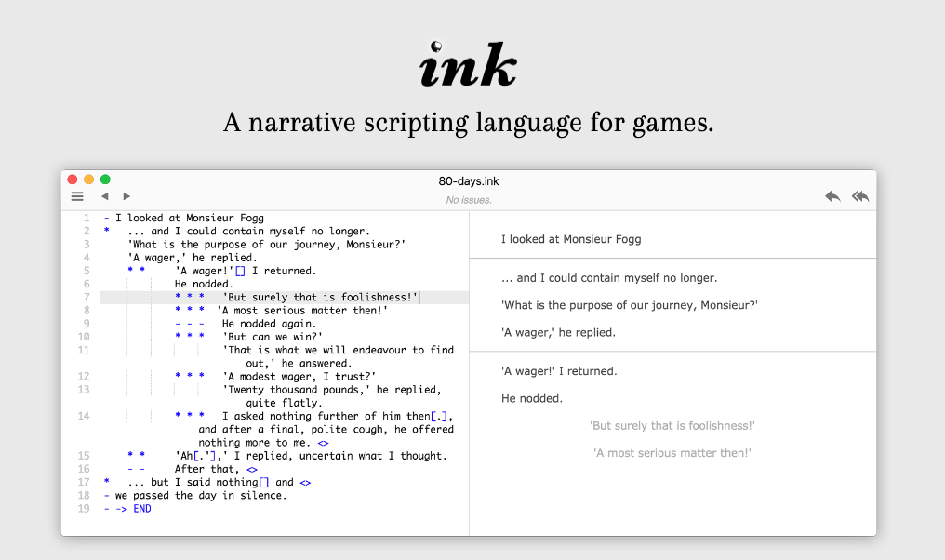This screenshot has width=945, height=560.
Task: Click the forward navigation triangle
Action: pyautogui.click(x=126, y=196)
